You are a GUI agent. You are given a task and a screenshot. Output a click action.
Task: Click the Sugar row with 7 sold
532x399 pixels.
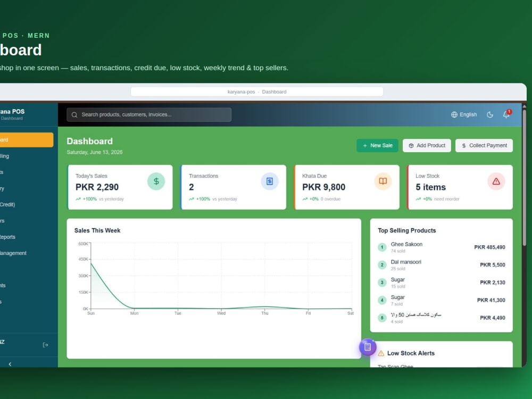(x=442, y=300)
